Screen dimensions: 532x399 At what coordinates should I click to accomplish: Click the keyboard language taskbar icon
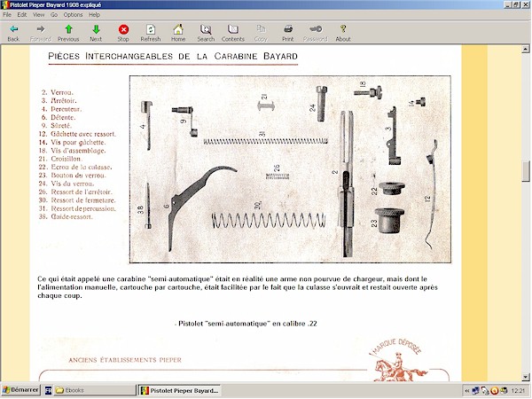pyautogui.click(x=48, y=390)
